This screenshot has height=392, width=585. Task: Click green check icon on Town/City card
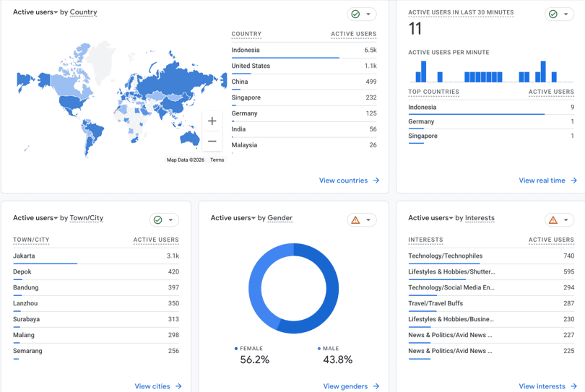(x=158, y=220)
